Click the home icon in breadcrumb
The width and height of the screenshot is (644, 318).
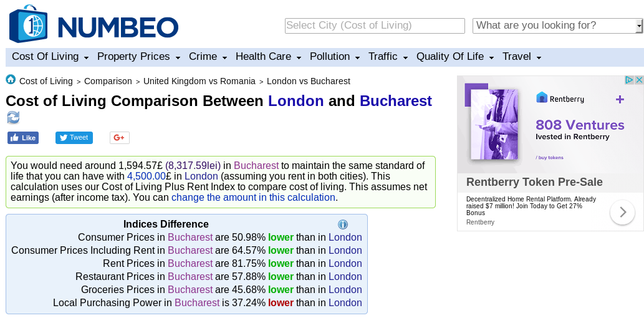point(11,79)
